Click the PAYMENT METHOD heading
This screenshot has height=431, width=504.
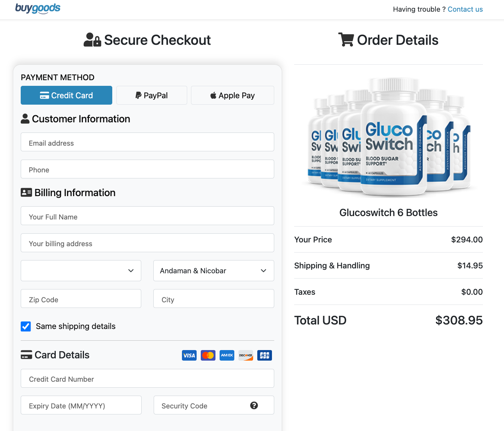[58, 78]
